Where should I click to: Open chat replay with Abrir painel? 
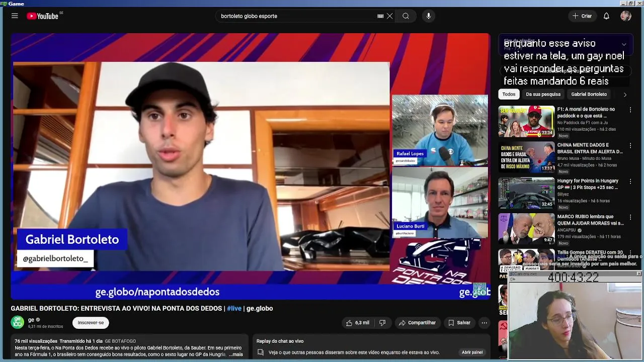472,352
